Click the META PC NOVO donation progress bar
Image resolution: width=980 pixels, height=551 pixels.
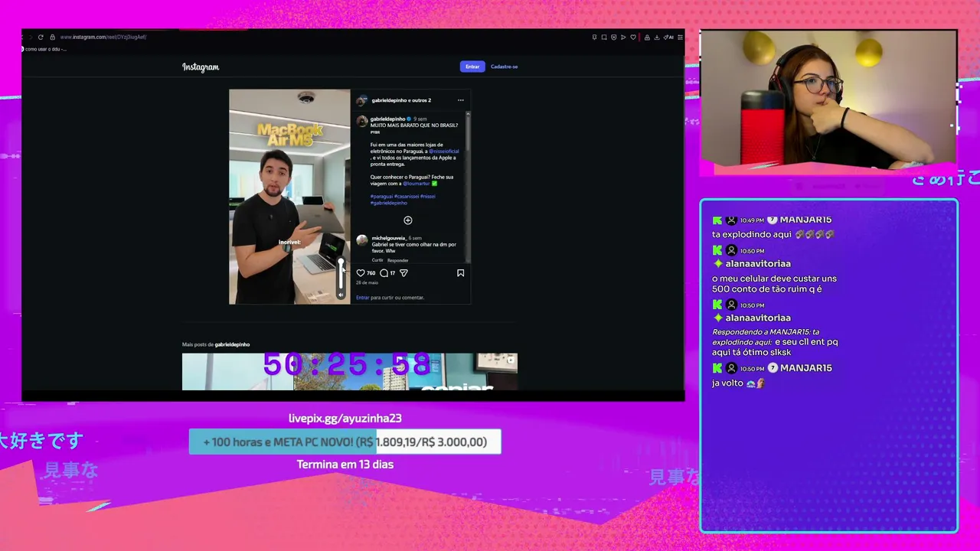pyautogui.click(x=345, y=442)
